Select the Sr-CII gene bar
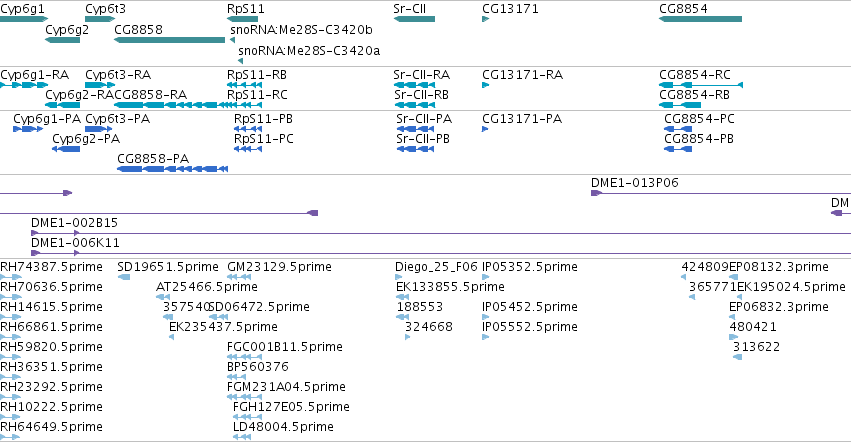The width and height of the screenshot is (851, 442). click(x=414, y=19)
